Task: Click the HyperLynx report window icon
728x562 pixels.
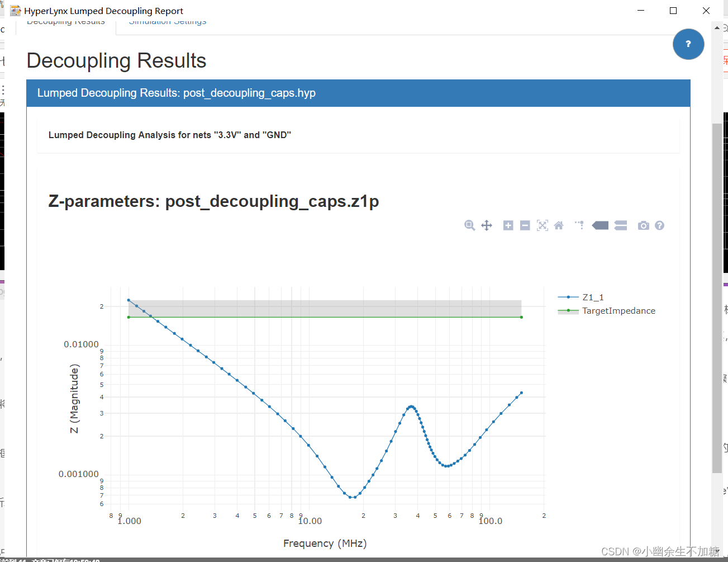Action: pyautogui.click(x=16, y=11)
